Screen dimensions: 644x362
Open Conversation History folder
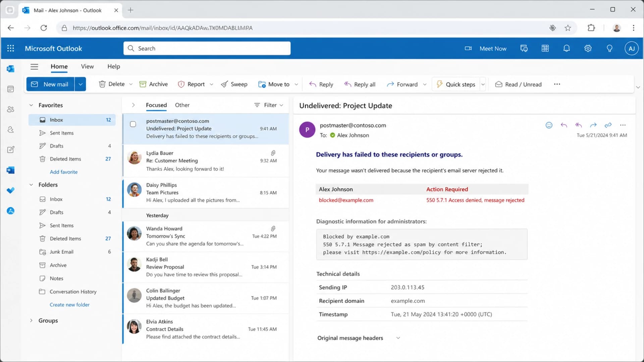72,292
